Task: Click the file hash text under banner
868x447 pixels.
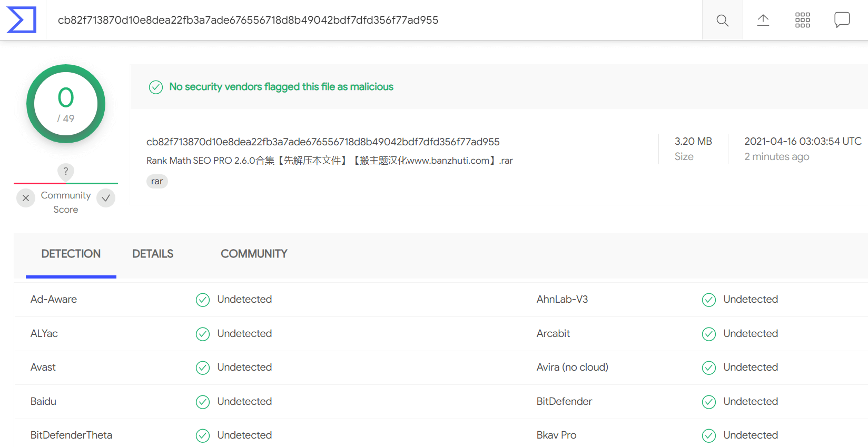Action: (x=323, y=142)
